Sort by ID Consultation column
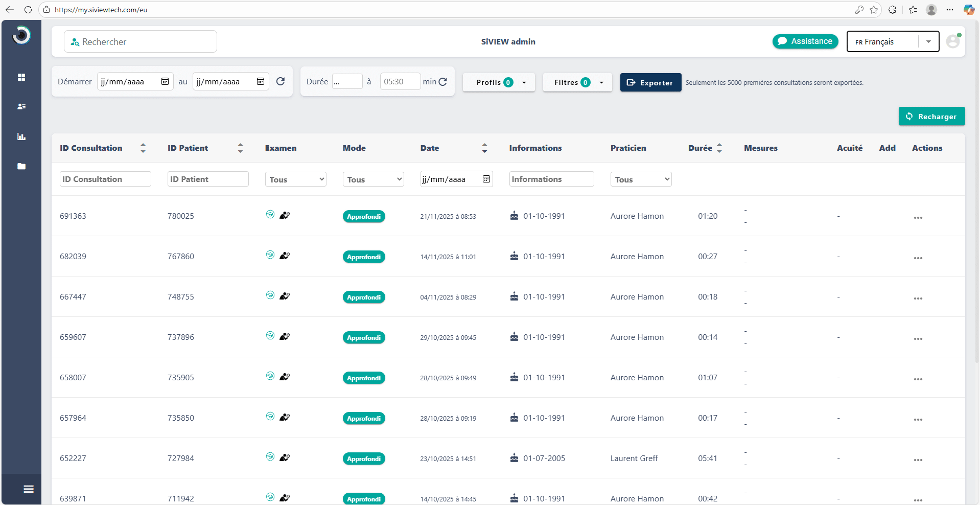This screenshot has height=505, width=980. click(143, 148)
